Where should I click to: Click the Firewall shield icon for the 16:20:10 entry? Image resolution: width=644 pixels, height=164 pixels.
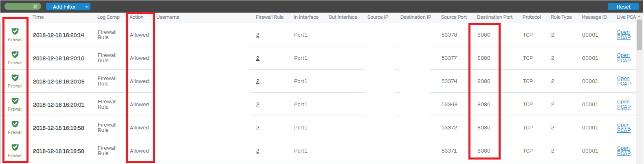pos(15,55)
